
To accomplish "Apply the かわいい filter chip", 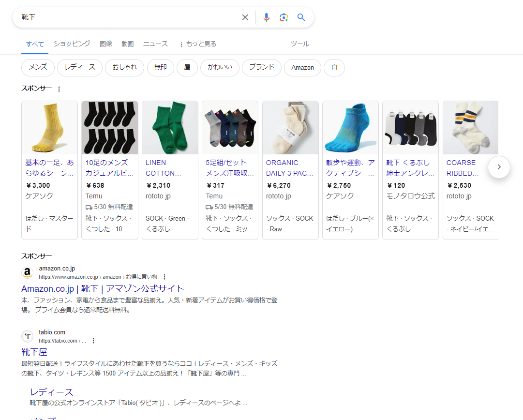I will click(220, 68).
